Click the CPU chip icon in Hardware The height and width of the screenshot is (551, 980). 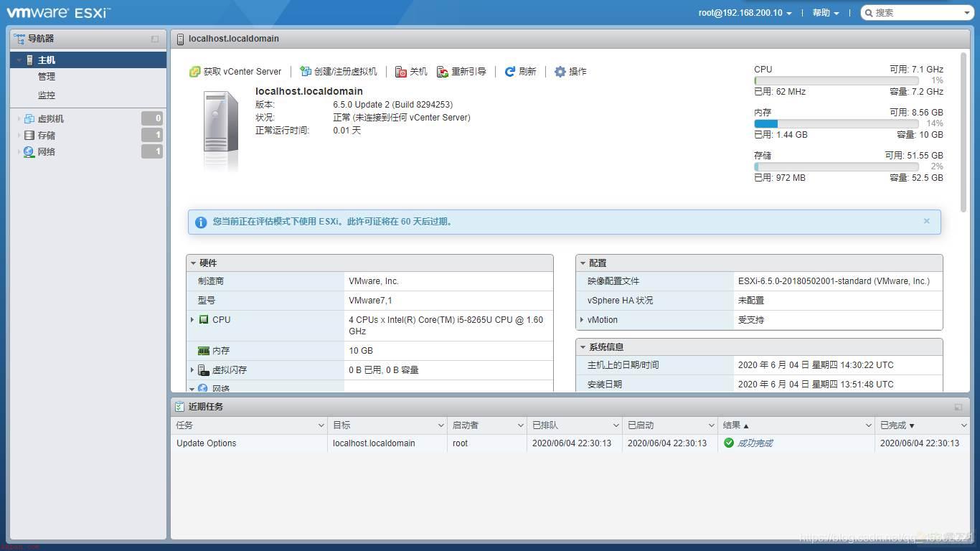pyautogui.click(x=204, y=320)
